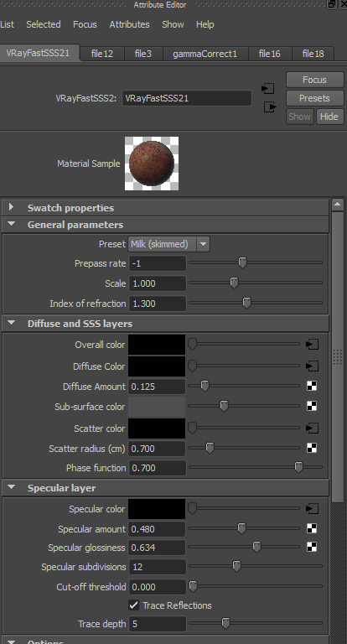The image size is (347, 644).
Task: Click the gray Sub-surface color swatch
Action: [157, 407]
